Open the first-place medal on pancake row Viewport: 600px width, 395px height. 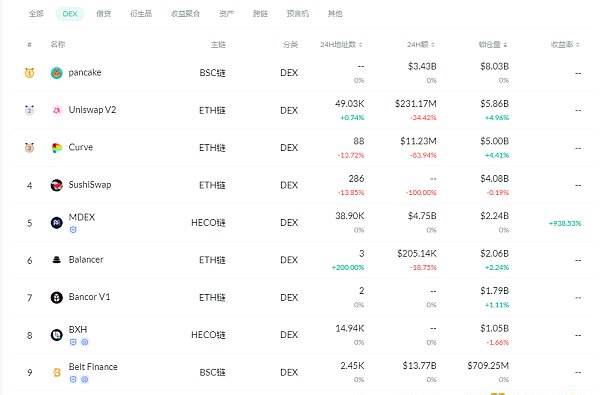[29, 73]
